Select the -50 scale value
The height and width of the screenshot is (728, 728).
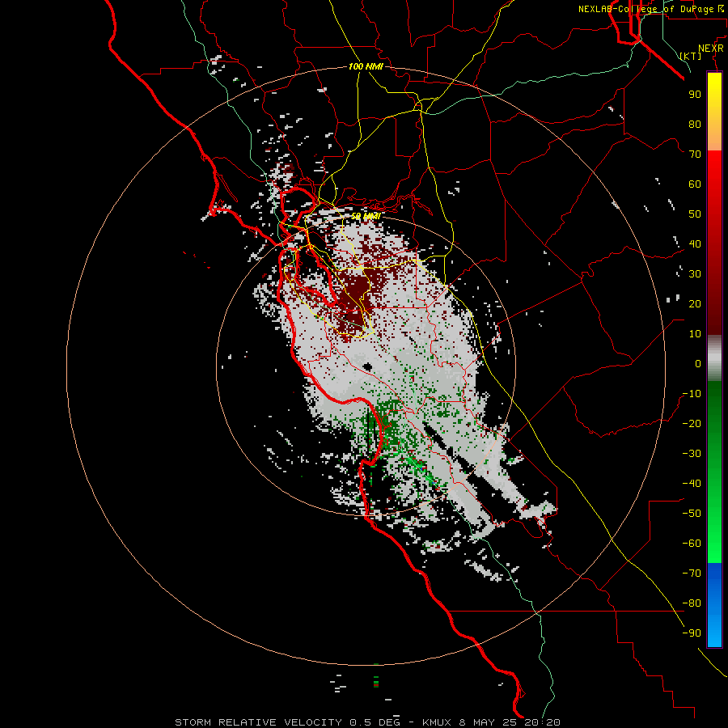click(x=692, y=514)
